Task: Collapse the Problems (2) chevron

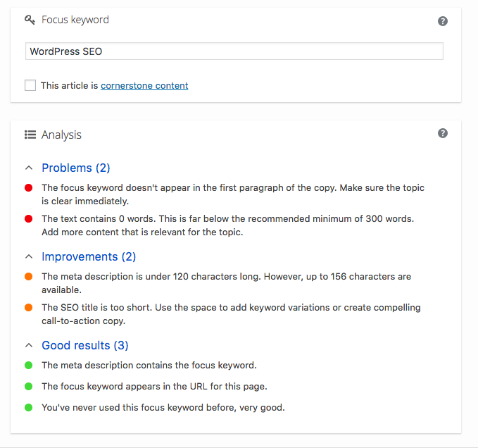Action: click(x=29, y=168)
